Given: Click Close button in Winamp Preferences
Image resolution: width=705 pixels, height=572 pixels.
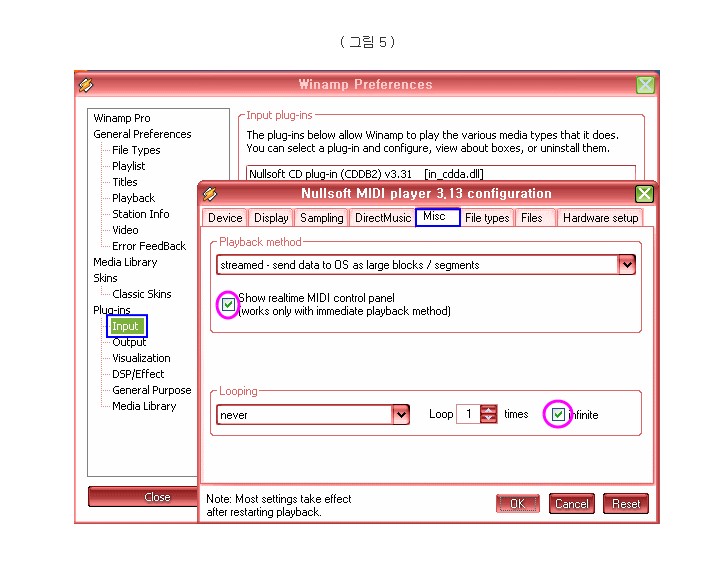Looking at the screenshot, I should pos(143,496).
